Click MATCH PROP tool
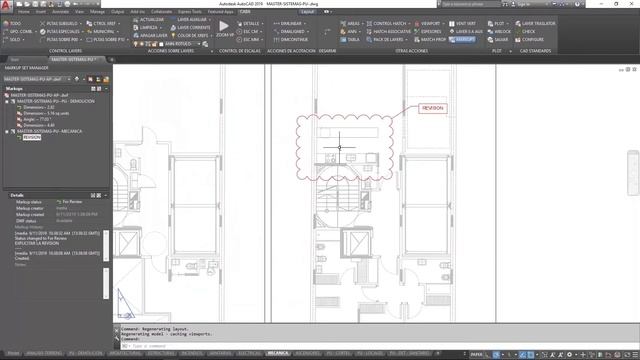The height and width of the screenshot is (360, 640). coord(430,40)
